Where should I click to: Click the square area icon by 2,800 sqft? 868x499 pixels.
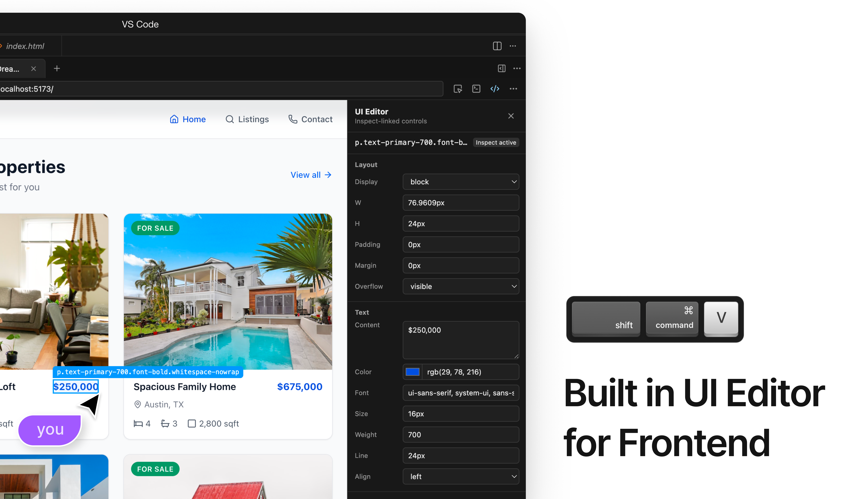[192, 424]
